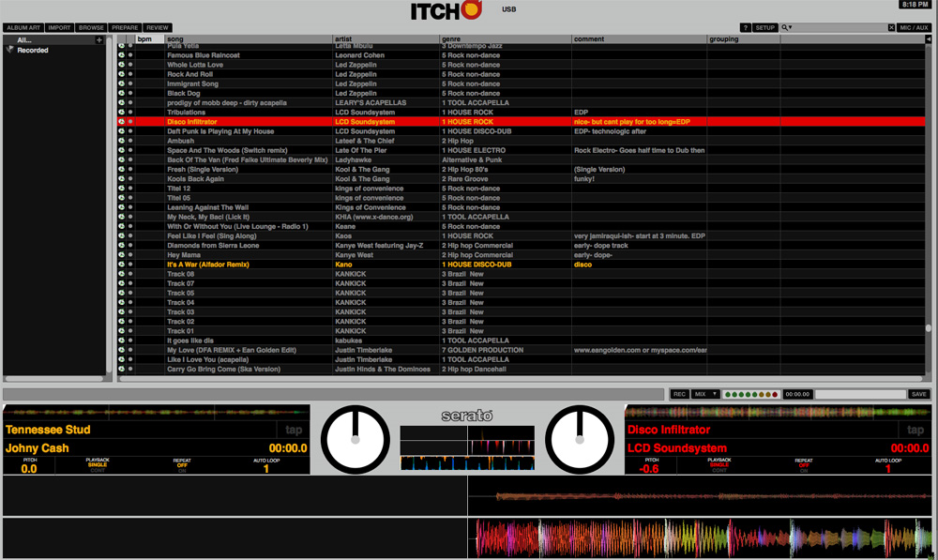
Task: Tap tempo on the Disco Infiltrator deck
Action: (915, 430)
